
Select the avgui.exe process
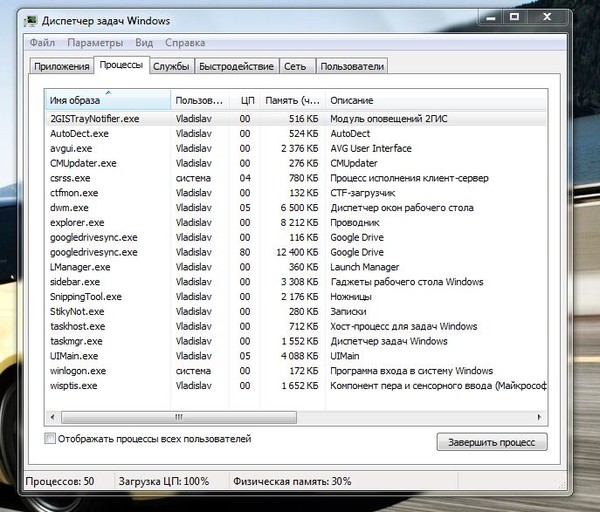pyautogui.click(x=296, y=148)
